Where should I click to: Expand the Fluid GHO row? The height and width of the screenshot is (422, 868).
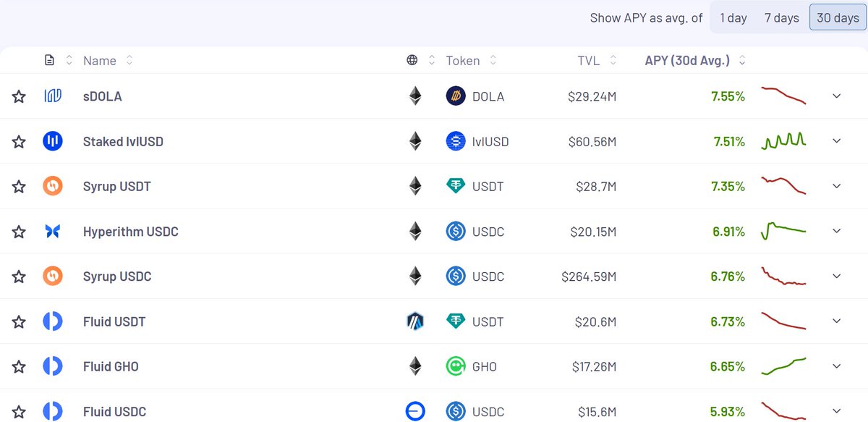click(837, 366)
